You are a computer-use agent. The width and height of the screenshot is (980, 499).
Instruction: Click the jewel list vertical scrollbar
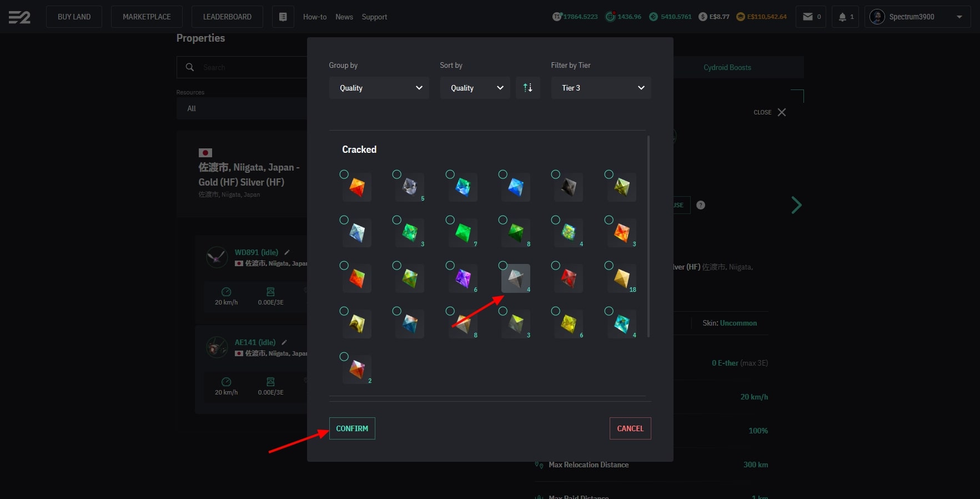point(648,236)
